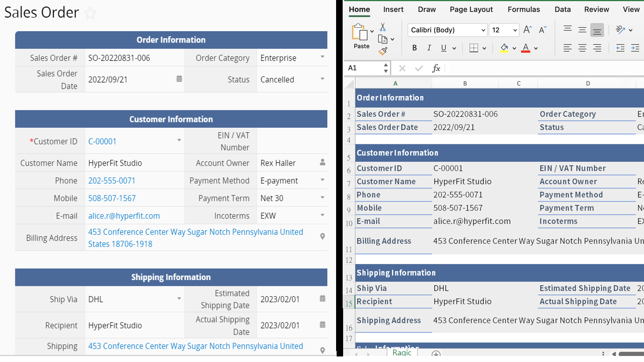The image size is (644, 362).
Task: Click the person icon in Account Owner field
Action: 322,162
